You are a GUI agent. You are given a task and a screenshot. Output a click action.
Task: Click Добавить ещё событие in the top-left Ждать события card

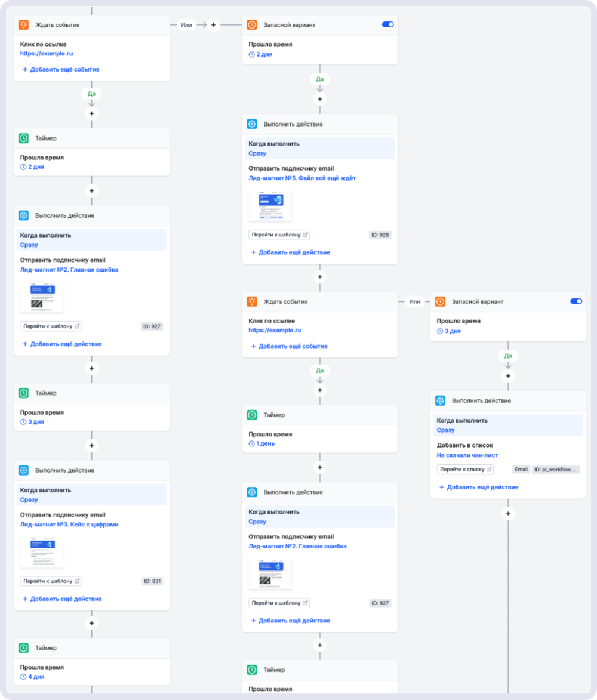click(x=61, y=70)
